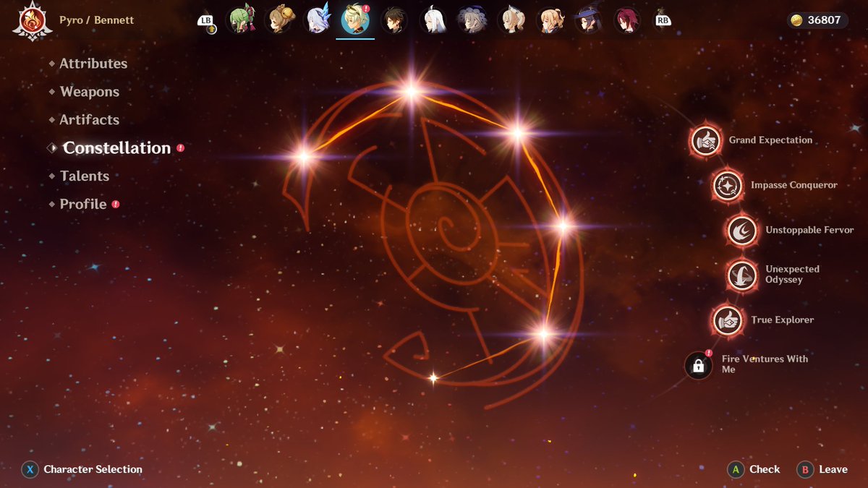868x488 pixels.
Task: Open the Impasse Conqueror constellation icon
Action: click(726, 186)
